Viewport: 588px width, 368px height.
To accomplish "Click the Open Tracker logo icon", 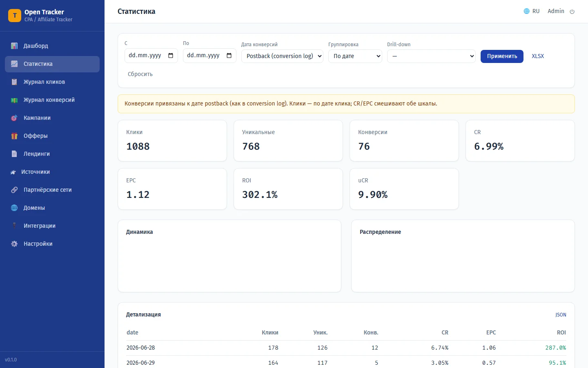I will click(x=15, y=16).
